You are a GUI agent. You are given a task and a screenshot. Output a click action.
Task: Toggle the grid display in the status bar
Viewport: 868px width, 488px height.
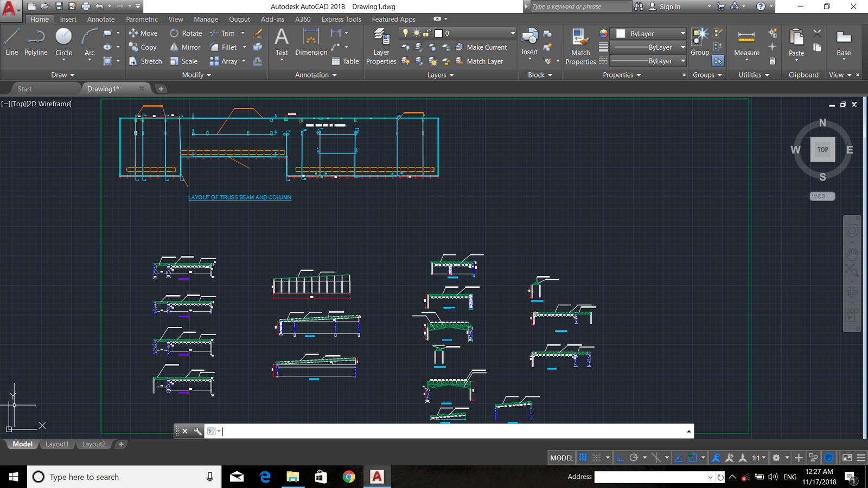pos(583,457)
